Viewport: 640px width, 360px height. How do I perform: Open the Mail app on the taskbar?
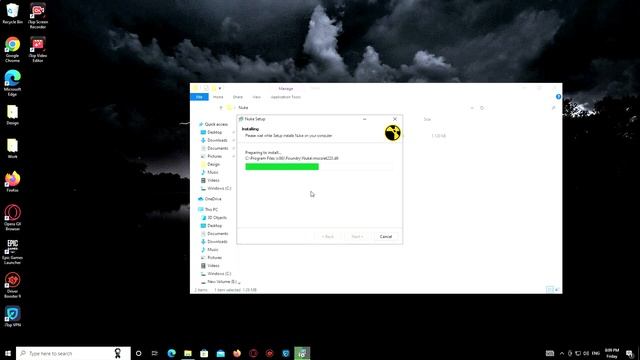[x=220, y=353]
